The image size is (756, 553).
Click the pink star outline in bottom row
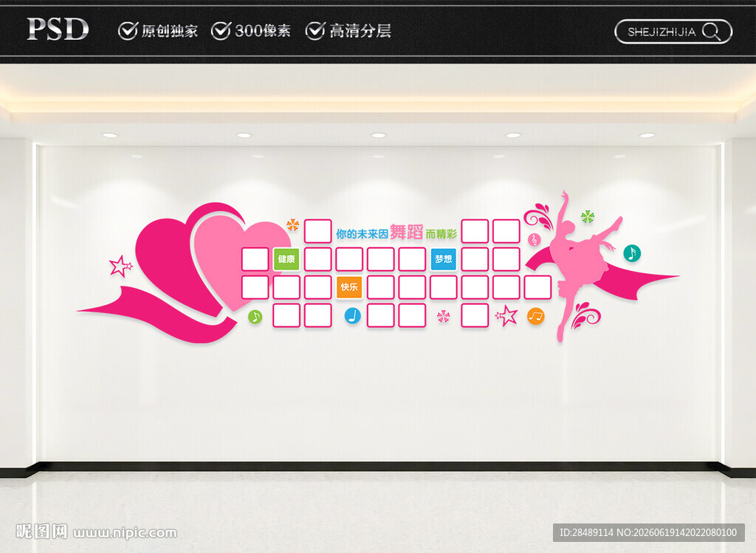pos(506,316)
